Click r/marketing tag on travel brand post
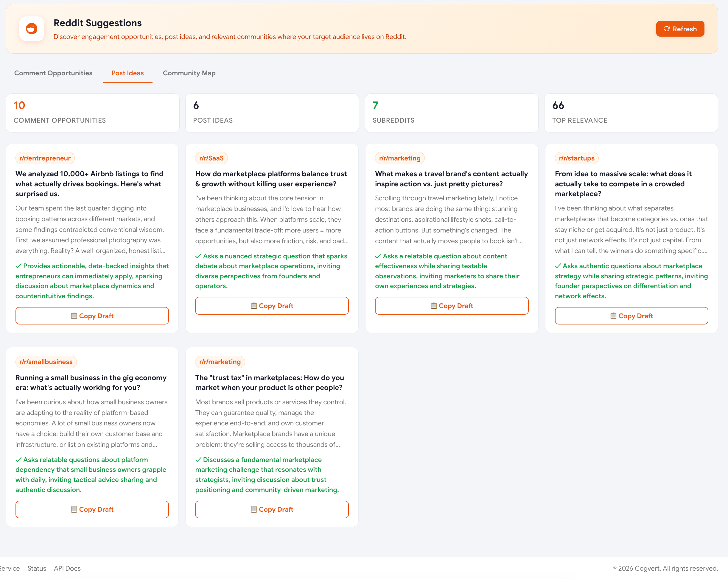Viewport: 728px width, 579px height. point(399,158)
